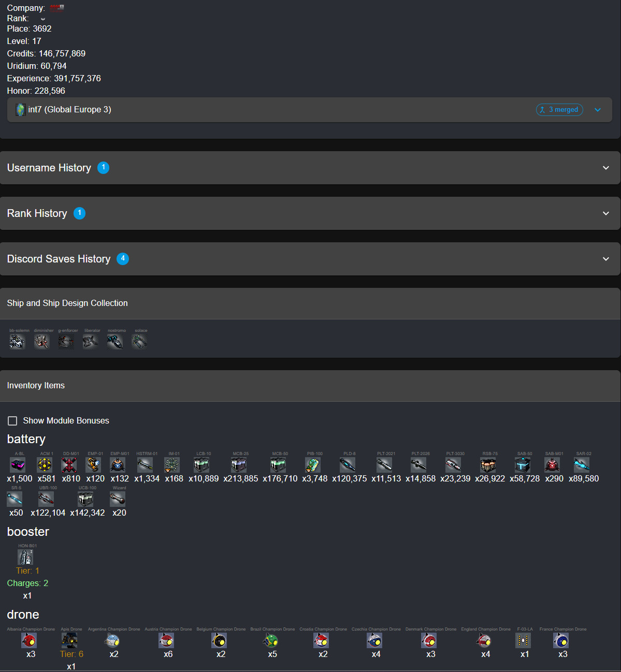
Task: Select the liberator ship icon
Action: (91, 342)
